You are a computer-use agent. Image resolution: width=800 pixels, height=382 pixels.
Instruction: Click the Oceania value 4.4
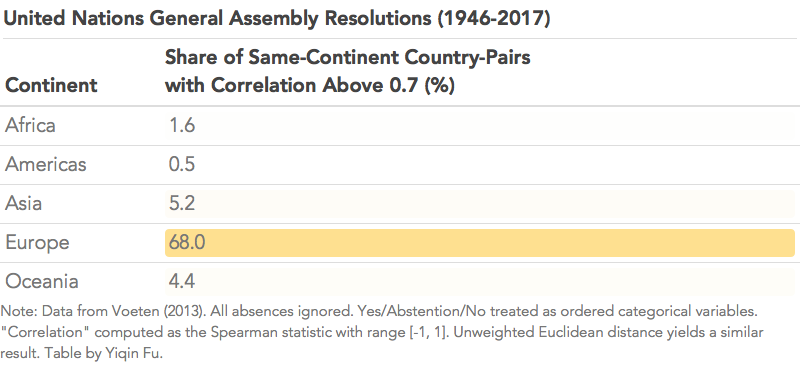(x=182, y=282)
